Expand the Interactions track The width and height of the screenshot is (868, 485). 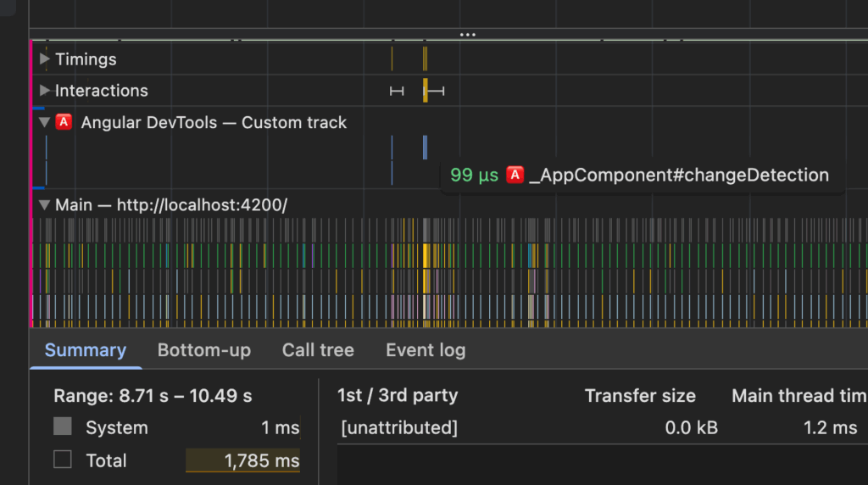click(45, 90)
